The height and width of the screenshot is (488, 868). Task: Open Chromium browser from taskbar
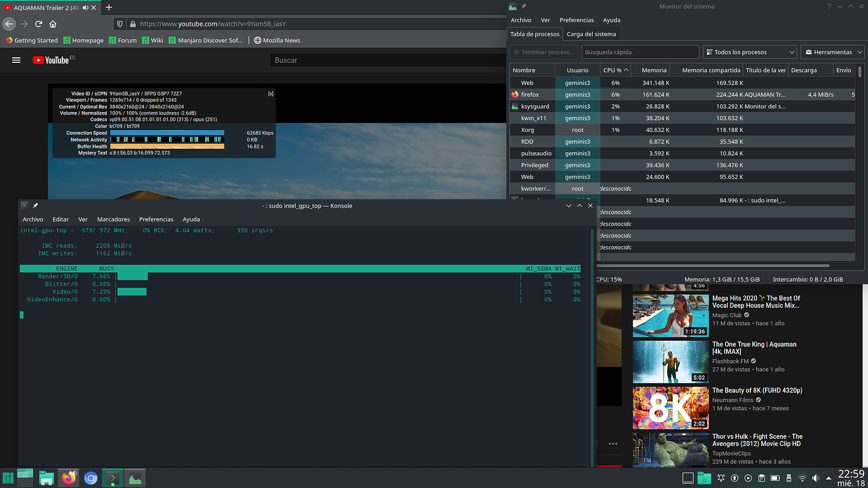[x=91, y=479]
